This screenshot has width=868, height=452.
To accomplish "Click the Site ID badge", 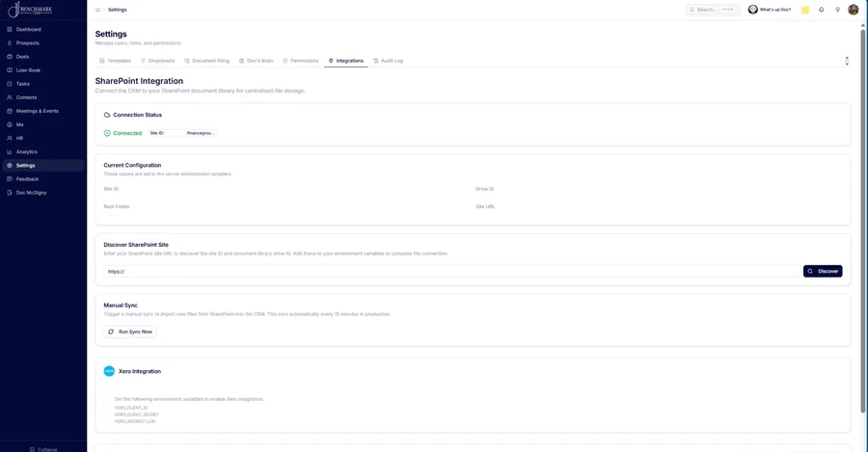I will click(x=182, y=133).
